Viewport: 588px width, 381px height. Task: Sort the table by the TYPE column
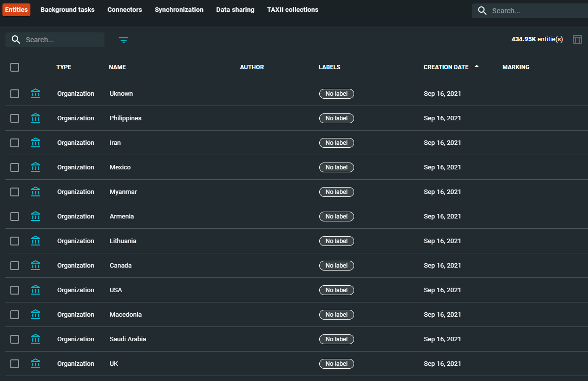tap(63, 67)
